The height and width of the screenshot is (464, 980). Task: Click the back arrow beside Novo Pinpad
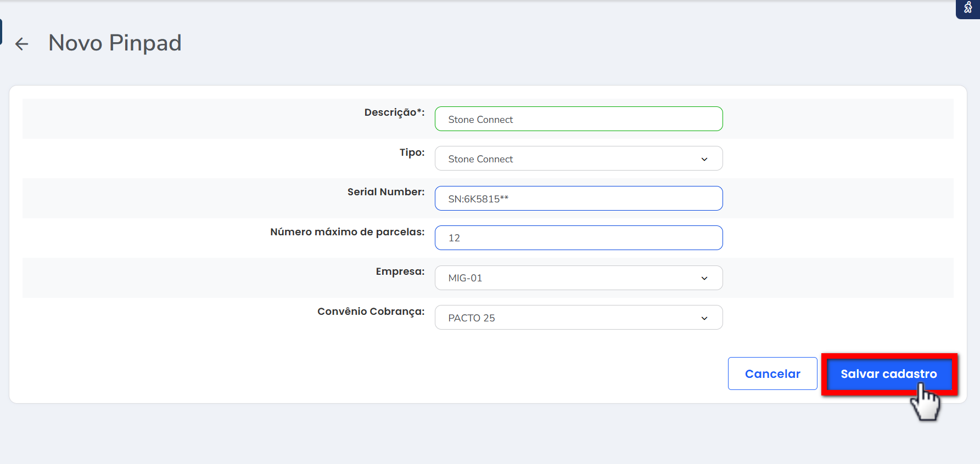[21, 44]
